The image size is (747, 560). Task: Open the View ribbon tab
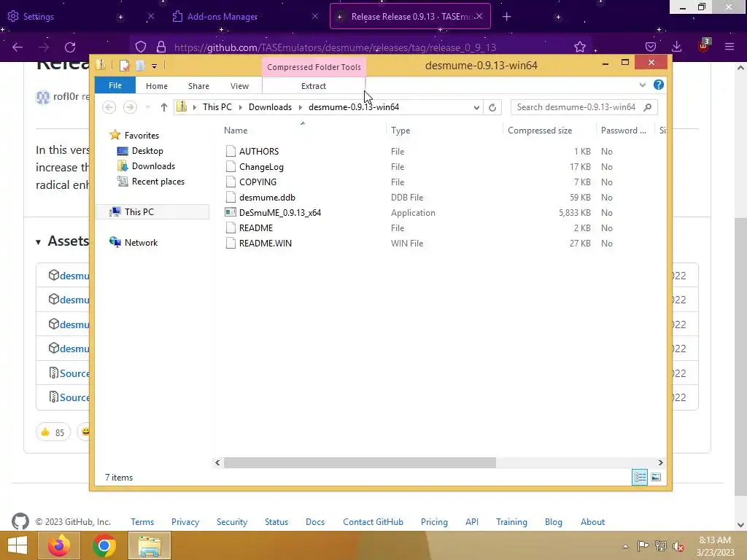pos(239,86)
